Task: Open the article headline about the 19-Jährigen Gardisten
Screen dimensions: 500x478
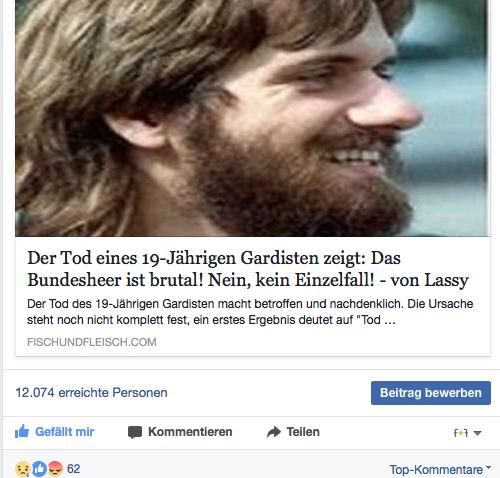Action: (x=248, y=269)
